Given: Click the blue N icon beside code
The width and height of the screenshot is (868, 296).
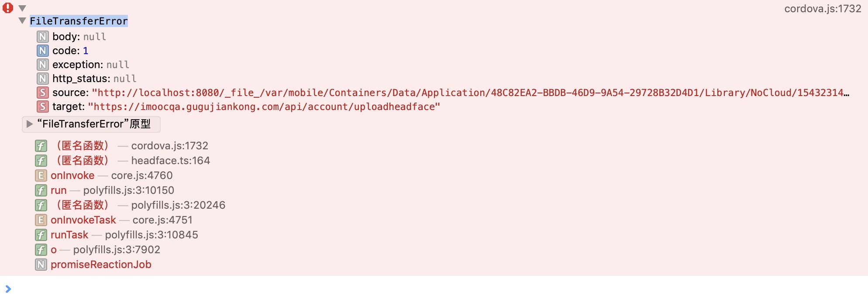Looking at the screenshot, I should (42, 51).
